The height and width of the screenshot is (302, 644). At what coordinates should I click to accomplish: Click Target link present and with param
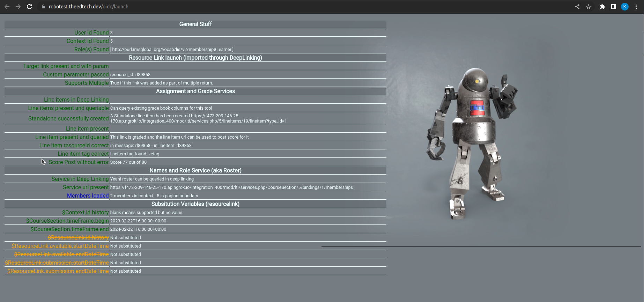(66, 66)
